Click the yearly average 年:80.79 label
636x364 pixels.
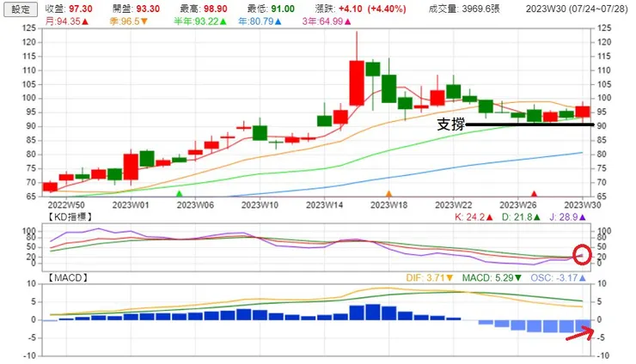coord(260,21)
